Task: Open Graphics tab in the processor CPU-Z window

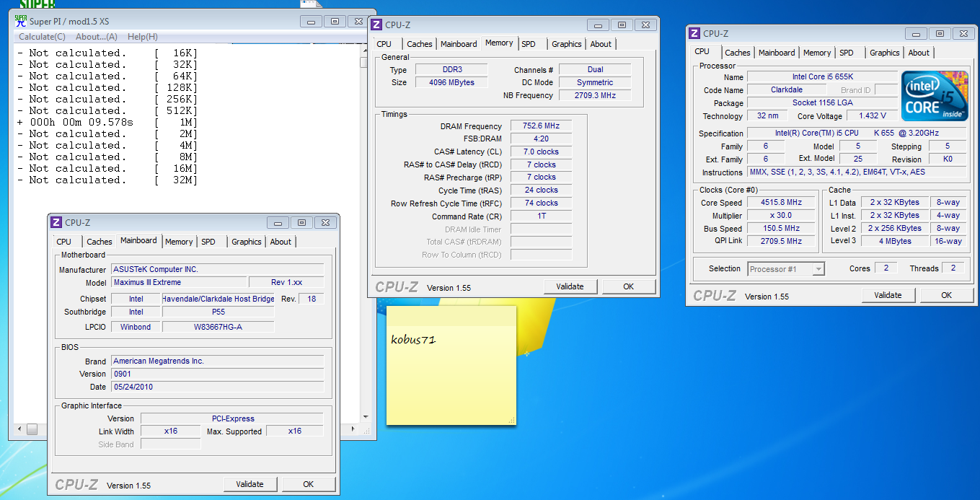Action: [x=884, y=53]
